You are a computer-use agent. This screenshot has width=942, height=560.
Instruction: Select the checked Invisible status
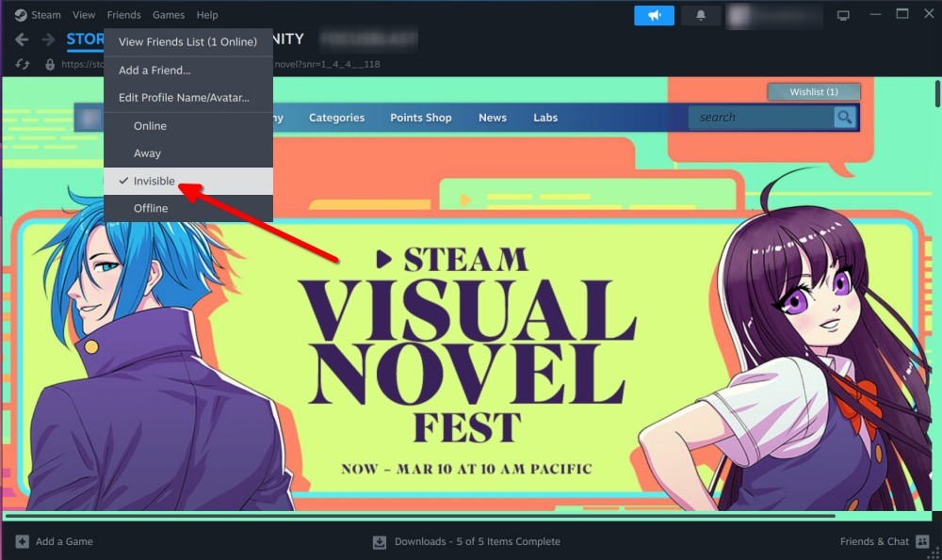(188, 181)
